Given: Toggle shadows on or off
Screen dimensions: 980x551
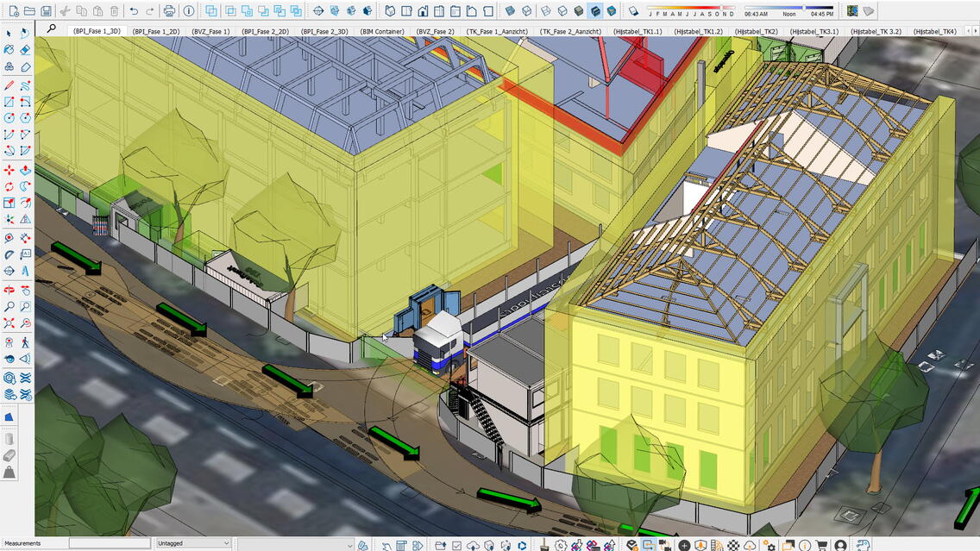Looking at the screenshot, I should pos(633,11).
